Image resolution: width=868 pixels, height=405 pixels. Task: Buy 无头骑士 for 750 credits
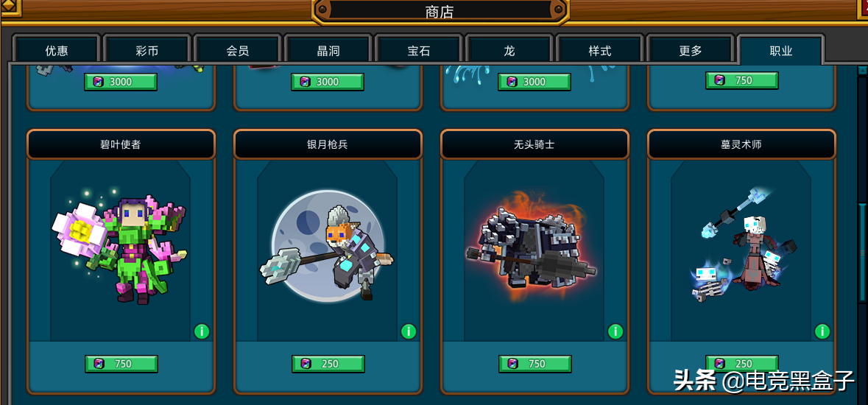535,364
